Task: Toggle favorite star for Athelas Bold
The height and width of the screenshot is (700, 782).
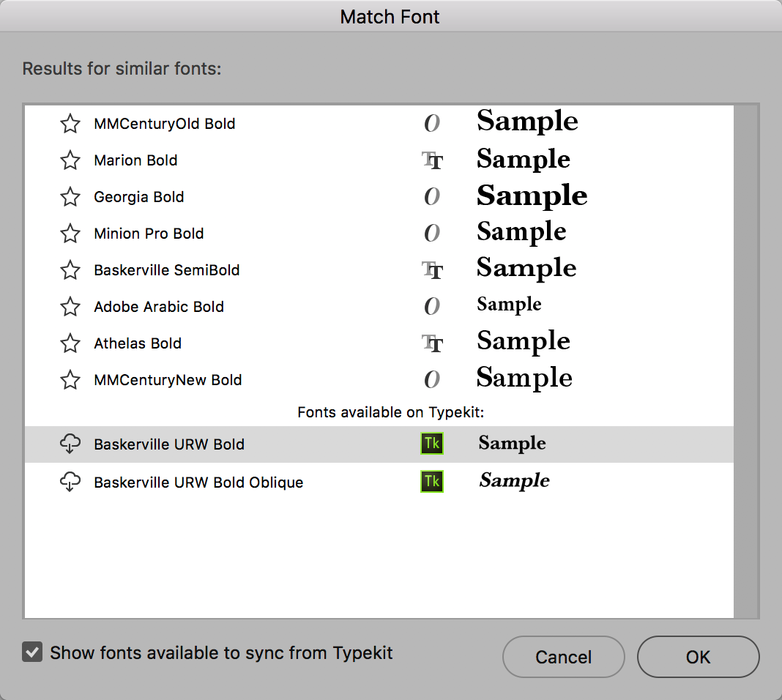Action: [70, 343]
